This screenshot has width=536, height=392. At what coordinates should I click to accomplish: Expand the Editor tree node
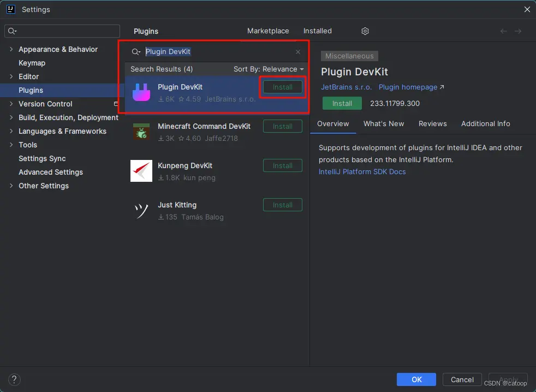(11, 76)
